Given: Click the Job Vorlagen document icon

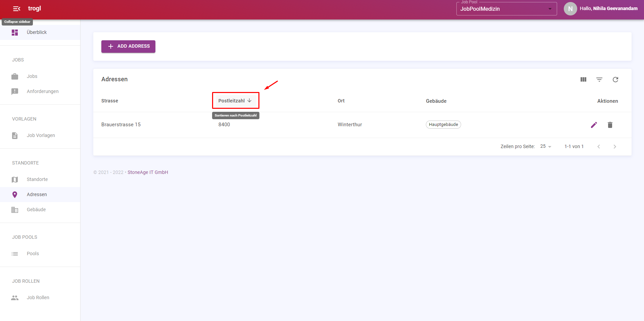Looking at the screenshot, I should click(15, 136).
